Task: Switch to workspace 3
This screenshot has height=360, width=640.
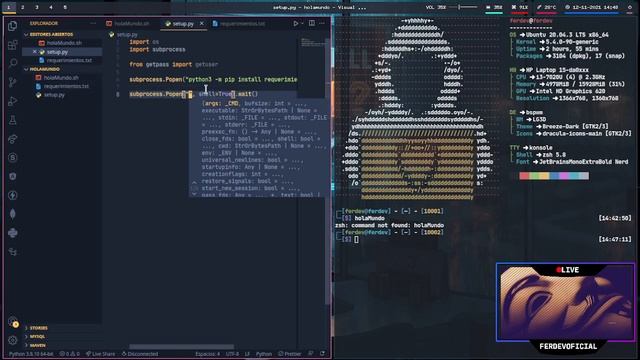Action: [x=37, y=7]
